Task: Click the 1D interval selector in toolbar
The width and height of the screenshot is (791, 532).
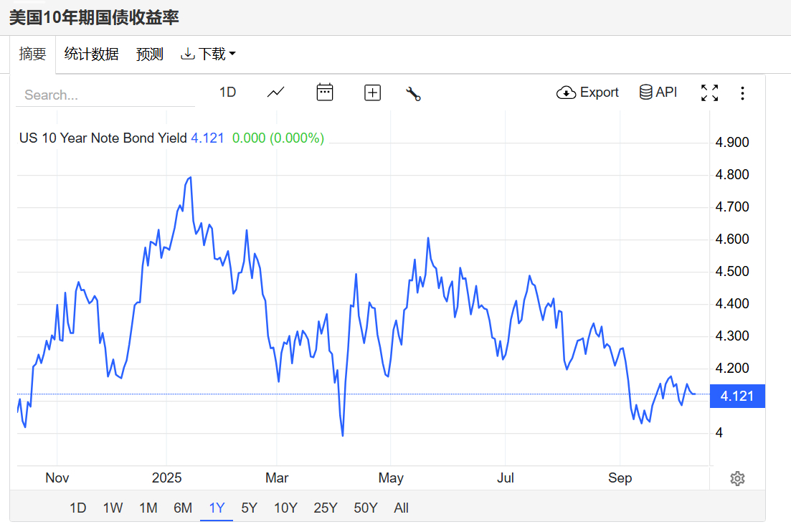Action: [227, 92]
